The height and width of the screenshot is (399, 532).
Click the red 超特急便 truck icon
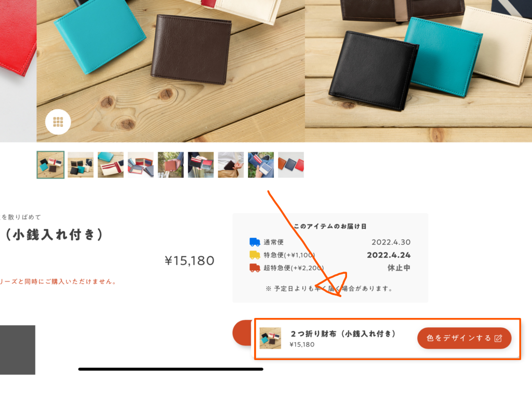point(255,268)
